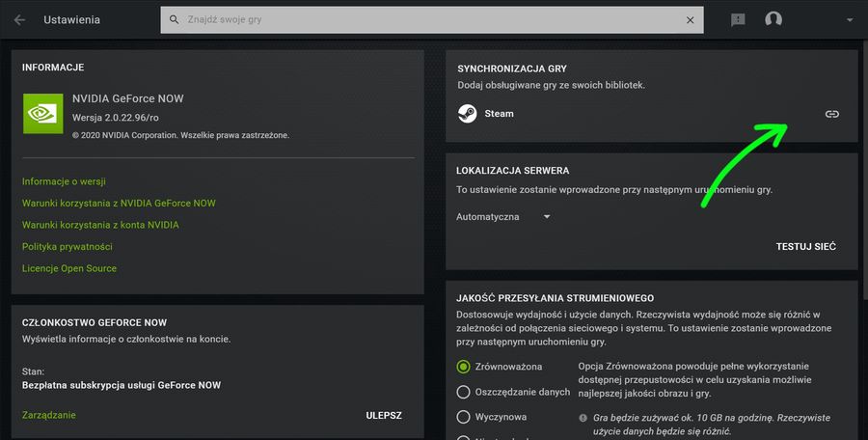Screen dimensions: 868x440
Task: Expand the account dropdown arrow
Action: click(850, 20)
